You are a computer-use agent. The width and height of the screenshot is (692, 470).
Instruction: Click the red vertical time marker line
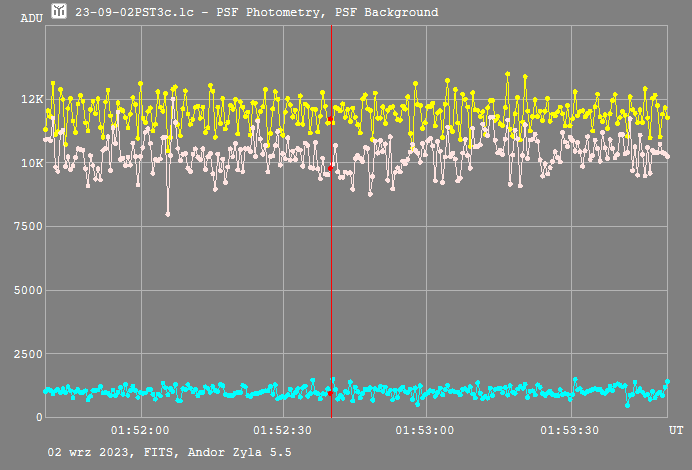331,221
